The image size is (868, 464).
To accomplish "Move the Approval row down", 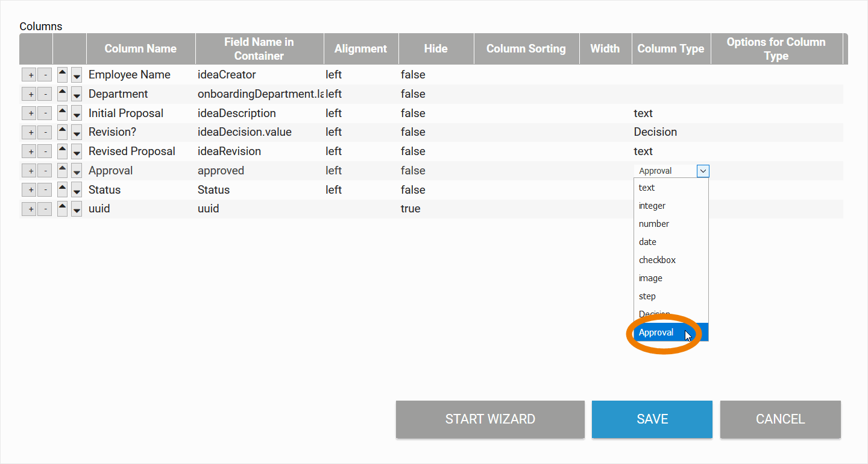I will [x=77, y=171].
